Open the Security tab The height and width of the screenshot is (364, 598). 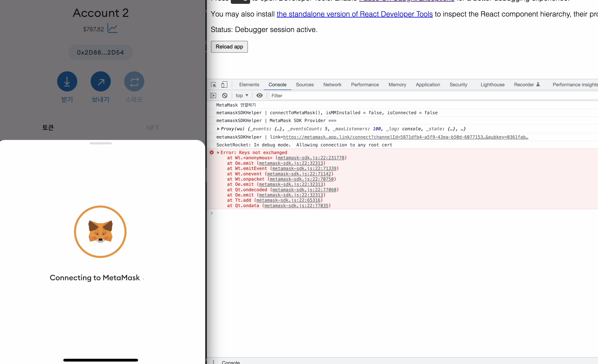coord(458,85)
